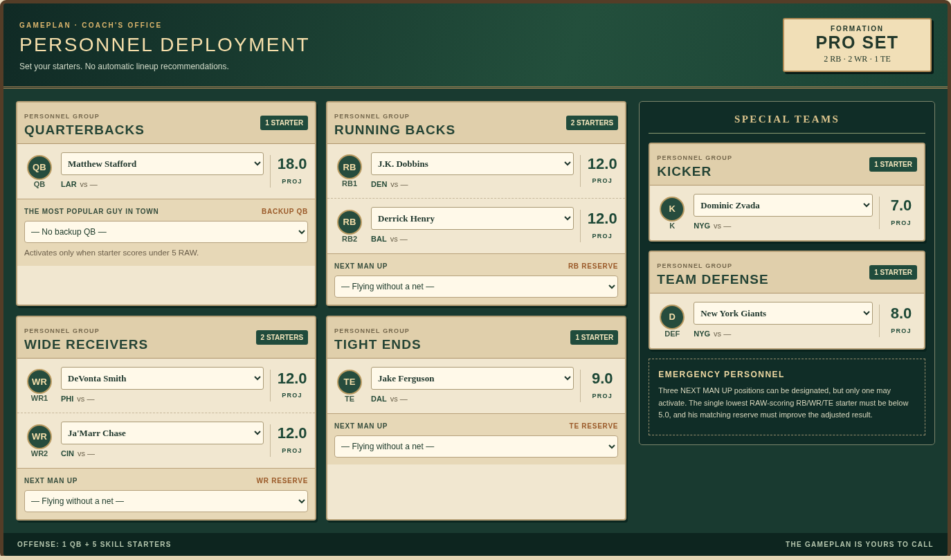Image resolution: width=951 pixels, height=560 pixels.
Task: Click the TE RESERVE label
Action: pyautogui.click(x=594, y=426)
